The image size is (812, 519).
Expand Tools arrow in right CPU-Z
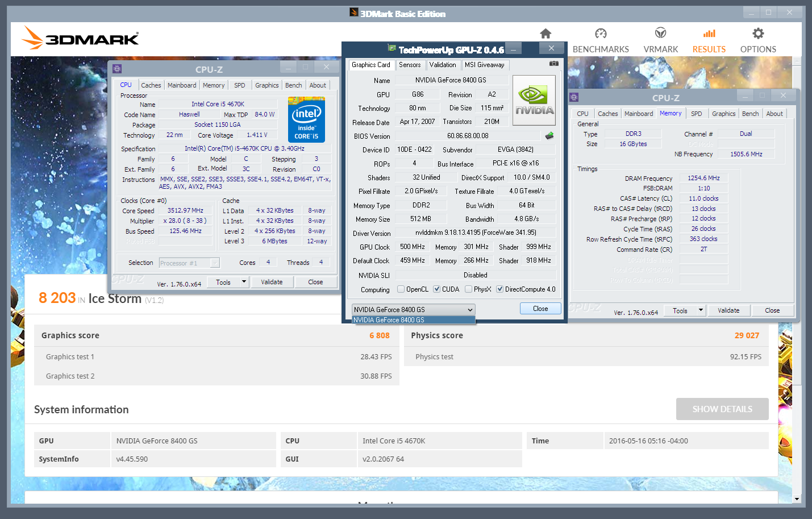tap(701, 310)
